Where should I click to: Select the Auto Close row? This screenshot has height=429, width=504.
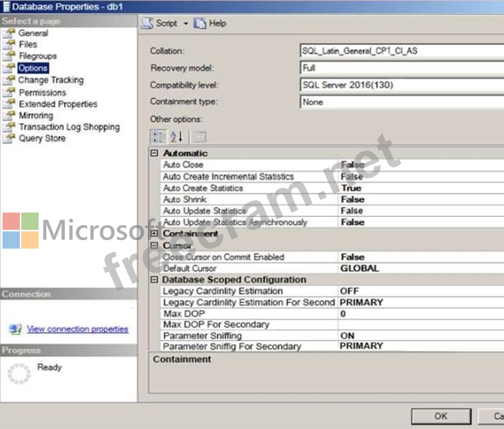point(332,165)
